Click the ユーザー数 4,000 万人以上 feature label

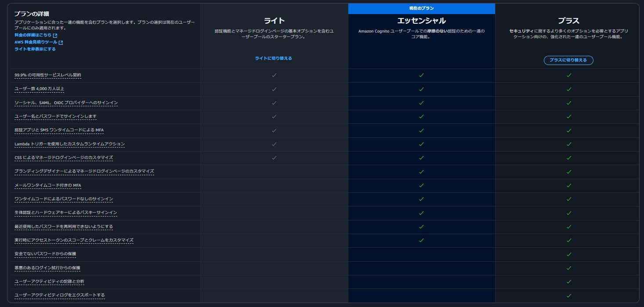(x=39, y=89)
